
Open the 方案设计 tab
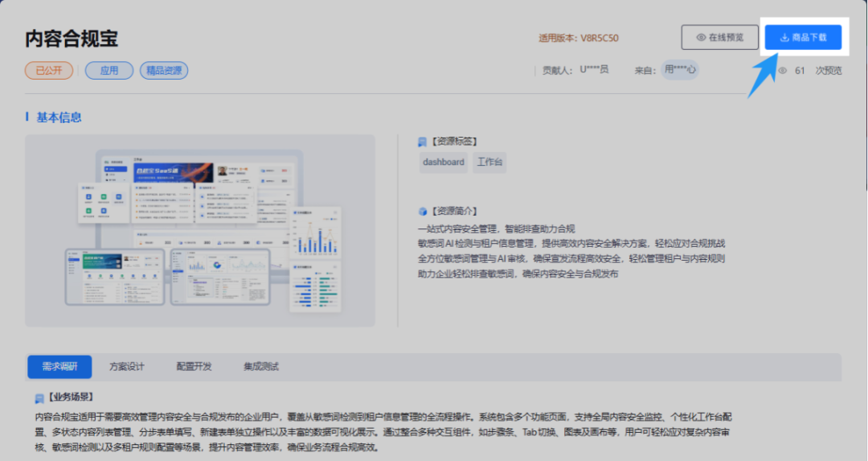coord(127,367)
